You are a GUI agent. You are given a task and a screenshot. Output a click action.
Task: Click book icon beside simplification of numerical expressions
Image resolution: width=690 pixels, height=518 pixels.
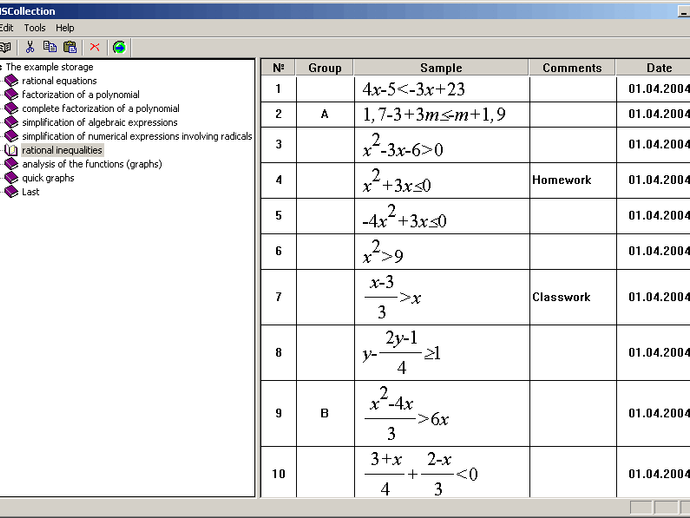coord(11,136)
